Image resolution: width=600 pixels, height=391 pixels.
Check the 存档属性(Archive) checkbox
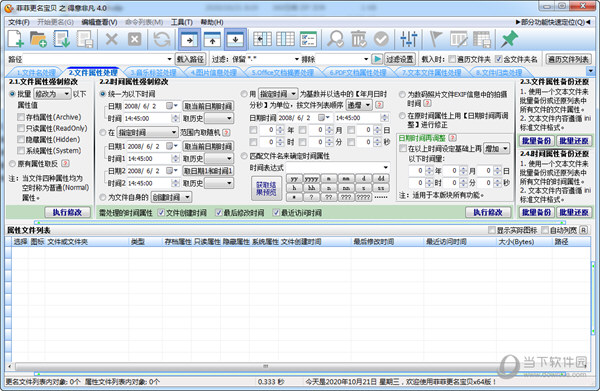21,117
